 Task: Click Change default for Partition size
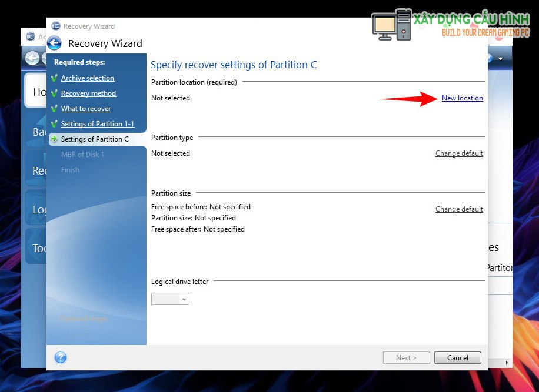pyautogui.click(x=459, y=209)
